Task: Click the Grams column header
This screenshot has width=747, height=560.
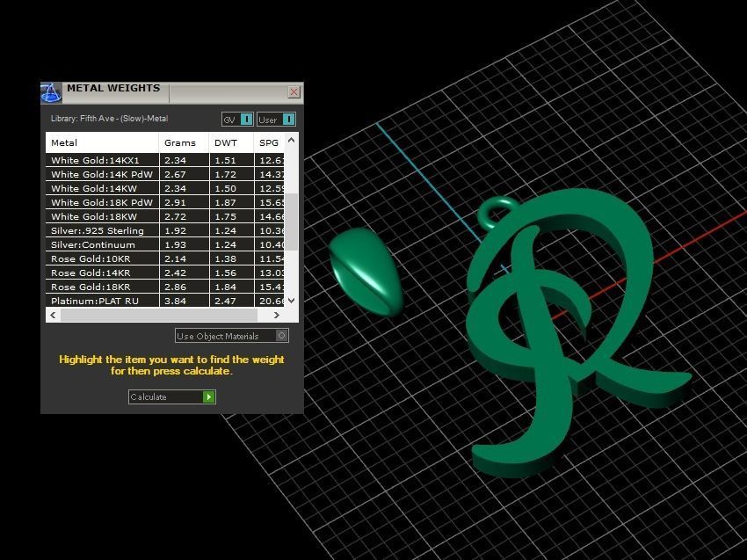Action: pyautogui.click(x=184, y=142)
